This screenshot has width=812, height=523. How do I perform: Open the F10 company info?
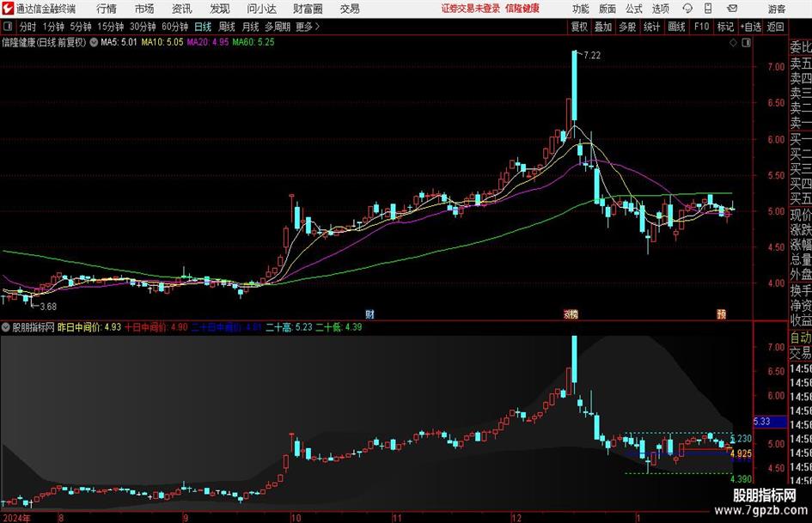click(702, 27)
